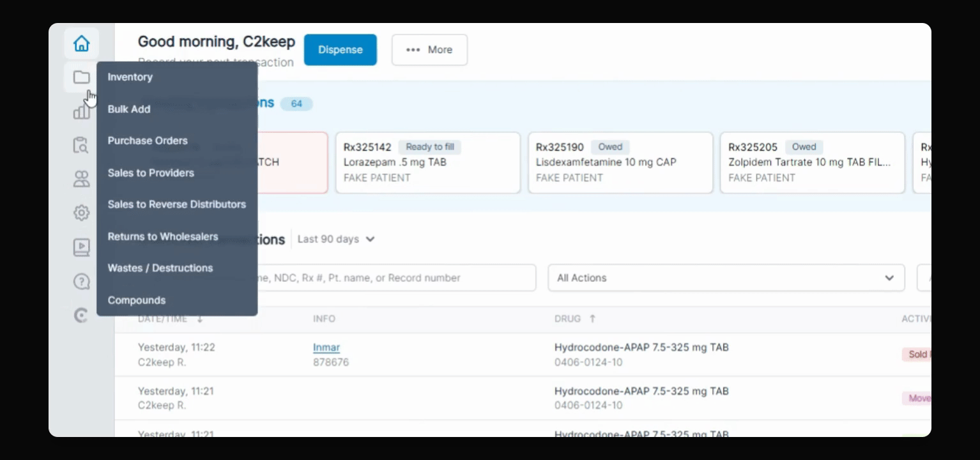980x460 pixels.
Task: Click the INFO column header
Action: pos(324,319)
